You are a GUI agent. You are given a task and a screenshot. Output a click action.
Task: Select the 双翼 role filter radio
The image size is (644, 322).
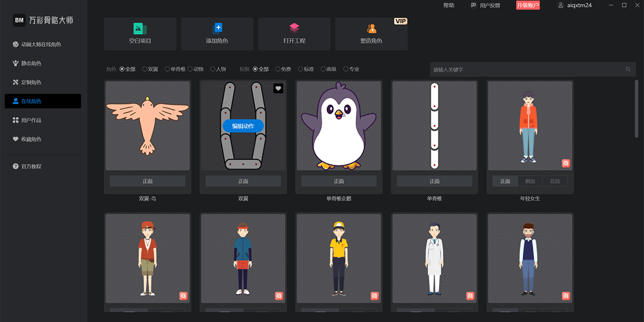pyautogui.click(x=145, y=69)
